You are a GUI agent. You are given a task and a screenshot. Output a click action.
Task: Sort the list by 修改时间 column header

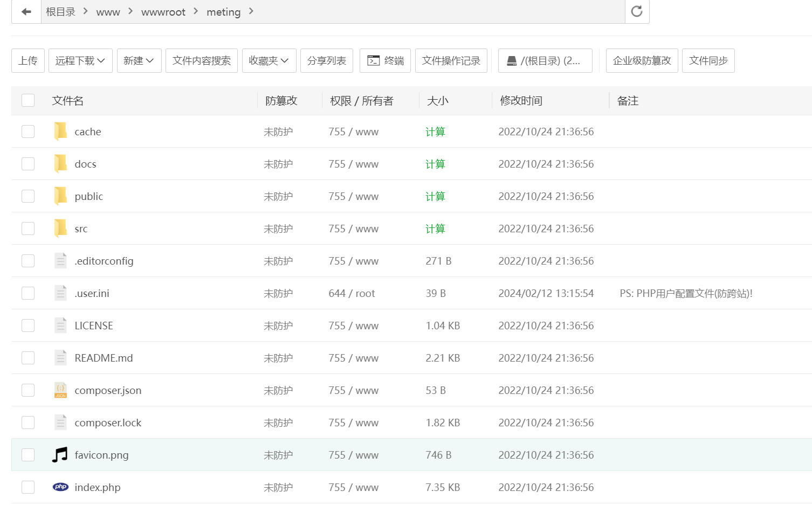click(x=521, y=101)
